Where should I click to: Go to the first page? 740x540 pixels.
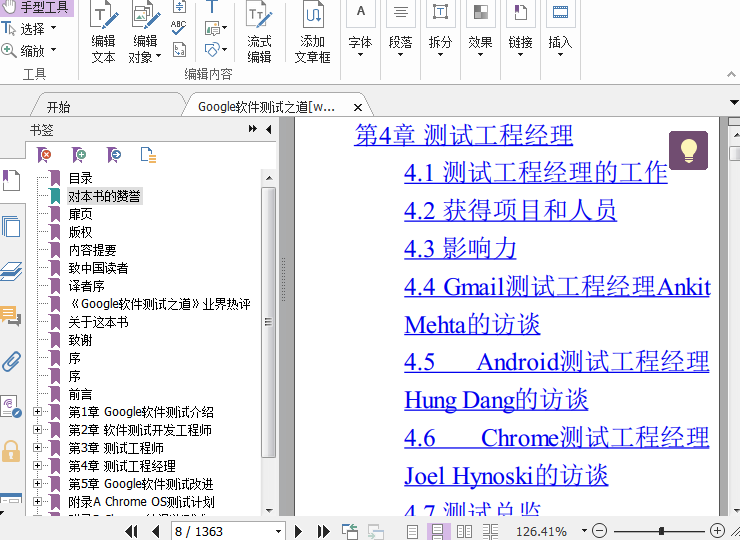coord(131,532)
